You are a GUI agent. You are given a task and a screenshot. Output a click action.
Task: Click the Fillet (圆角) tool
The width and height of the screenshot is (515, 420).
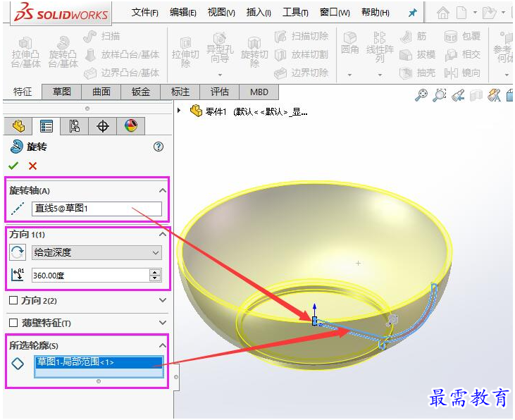click(350, 43)
